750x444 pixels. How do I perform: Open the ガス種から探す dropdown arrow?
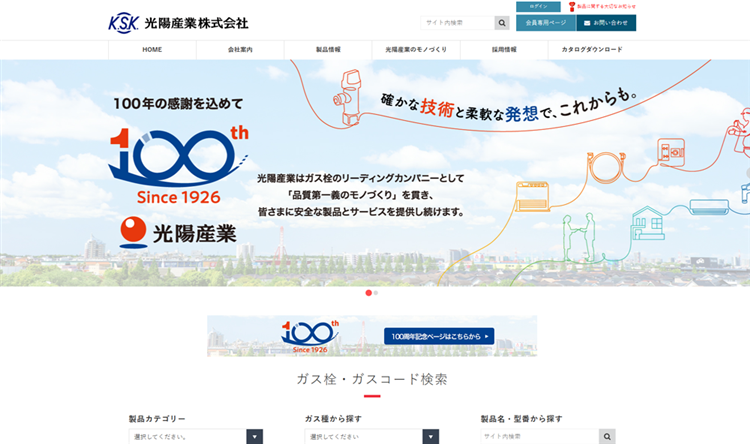pos(430,436)
